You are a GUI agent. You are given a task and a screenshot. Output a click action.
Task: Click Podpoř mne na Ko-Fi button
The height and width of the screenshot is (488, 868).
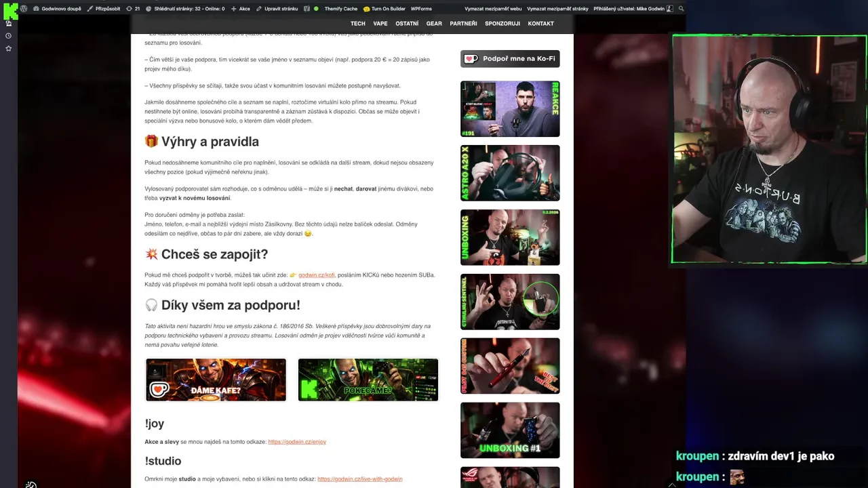coord(510,59)
